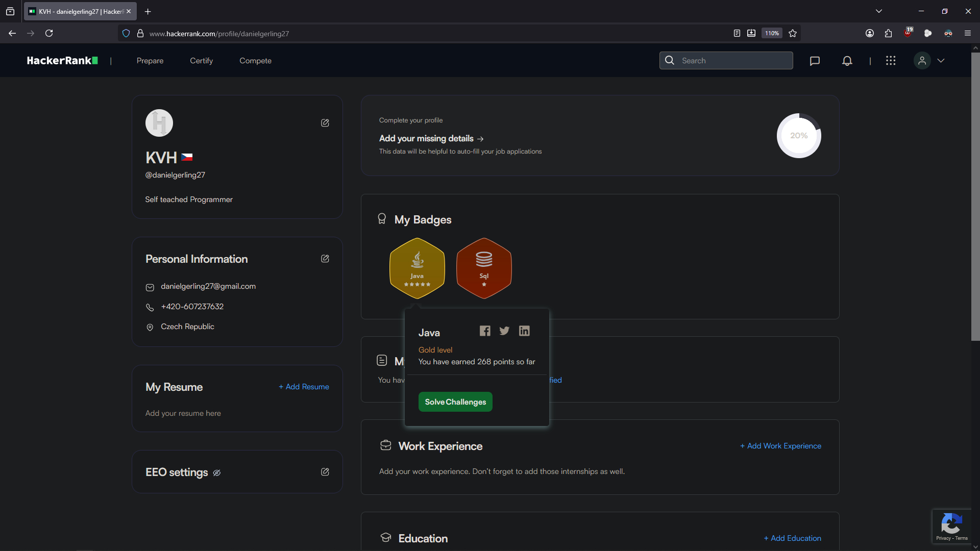This screenshot has height=551, width=980.
Task: Focus the HackerRank search field
Action: [732, 61]
